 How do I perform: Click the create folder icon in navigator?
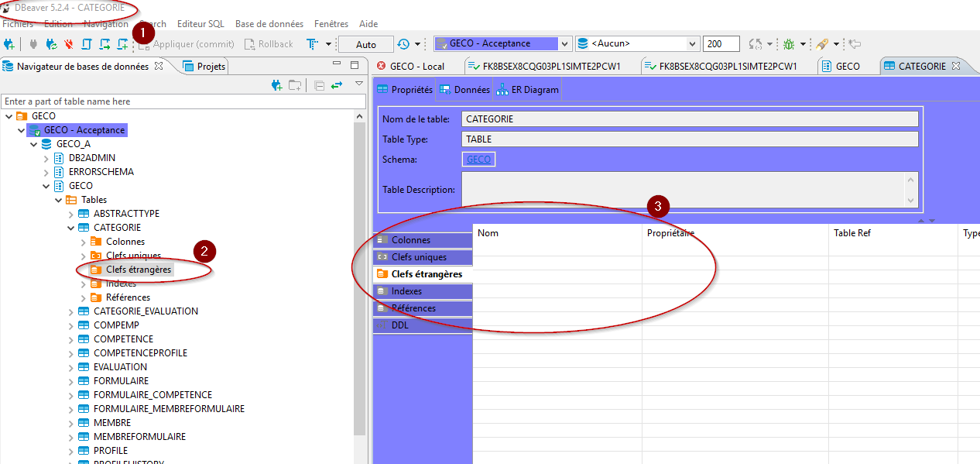(x=295, y=85)
